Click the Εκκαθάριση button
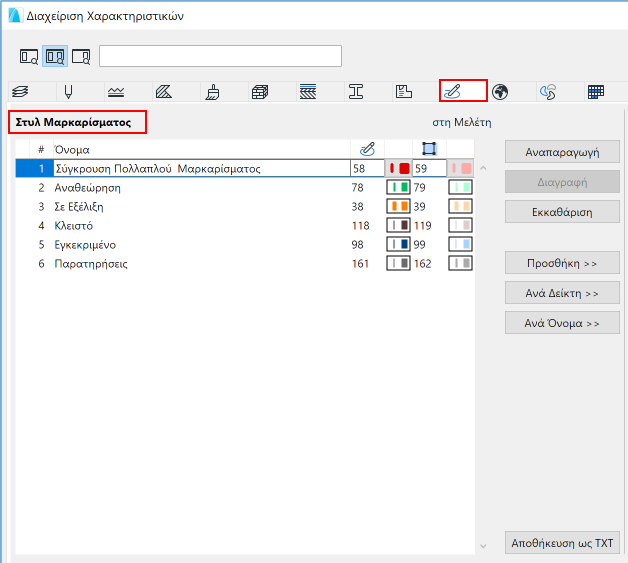628x563 pixels. point(562,212)
